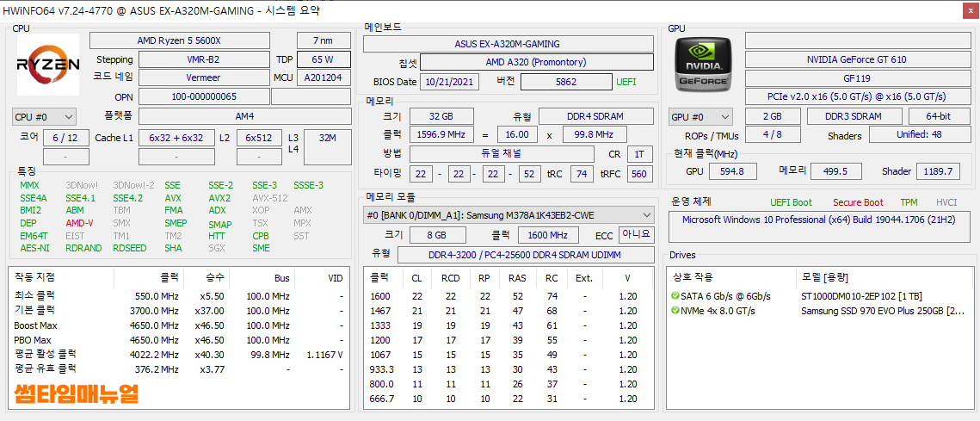
Task: Click memory timing row for 1467 MHz
Action: click(508, 311)
